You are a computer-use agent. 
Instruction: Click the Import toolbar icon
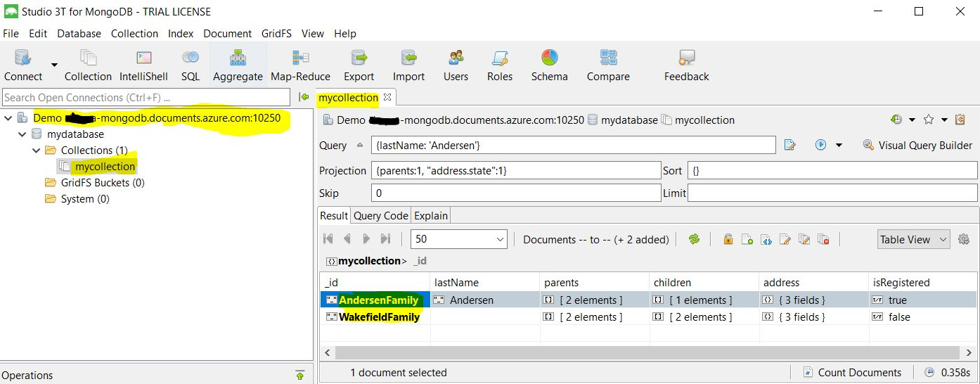408,65
